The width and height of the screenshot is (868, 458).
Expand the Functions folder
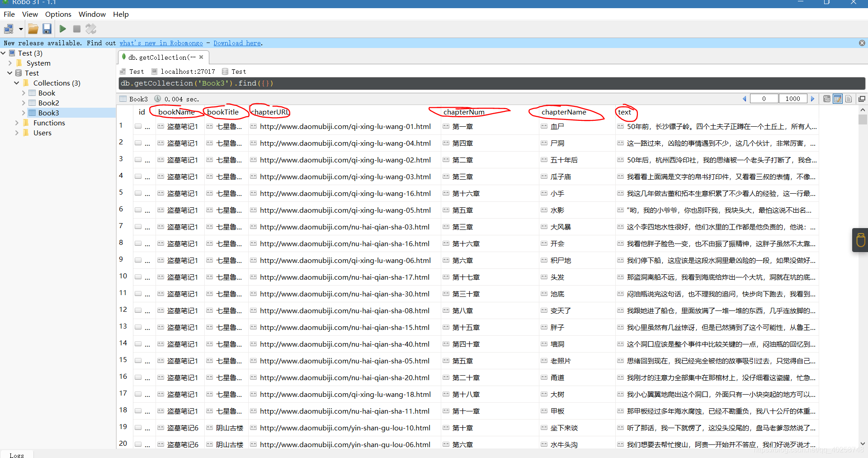[x=17, y=123]
